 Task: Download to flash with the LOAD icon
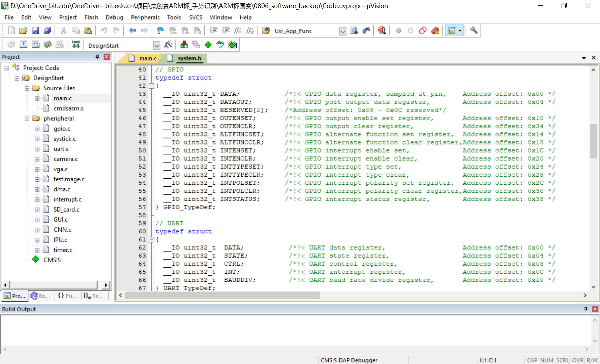pos(76,44)
